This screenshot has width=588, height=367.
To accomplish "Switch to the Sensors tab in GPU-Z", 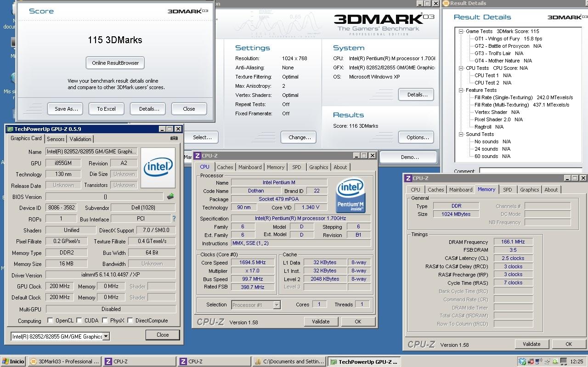I will pos(56,139).
